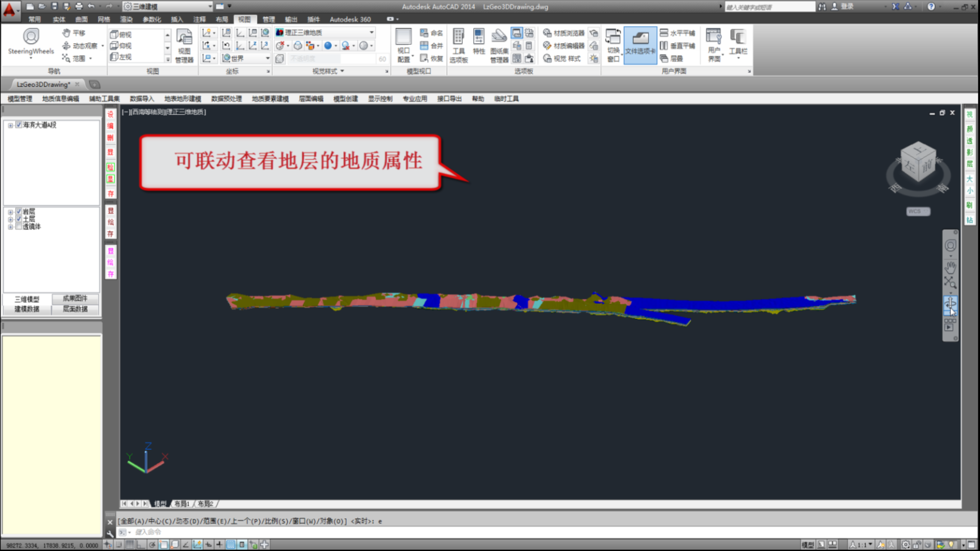
Task: Open the 视图管理器 view manager
Action: 184,46
